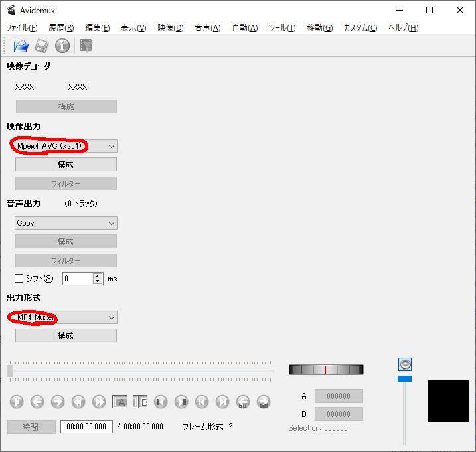The height and width of the screenshot is (452, 476).
Task: Step to the previous frame with the left arrow
Action: coord(37,402)
